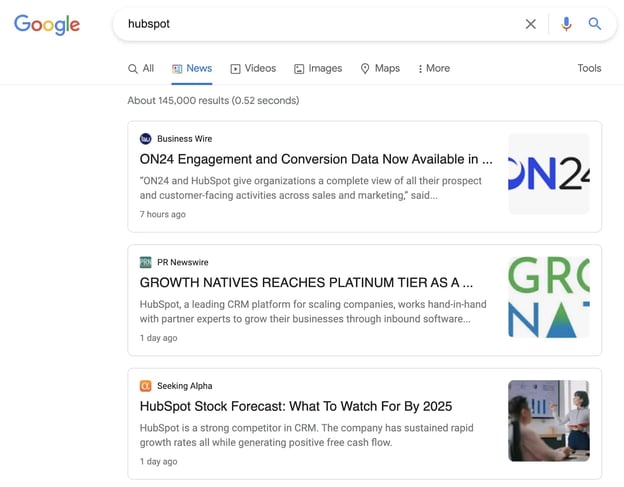The height and width of the screenshot is (487, 624).
Task: Click in the hubspot search input field
Action: (320, 24)
